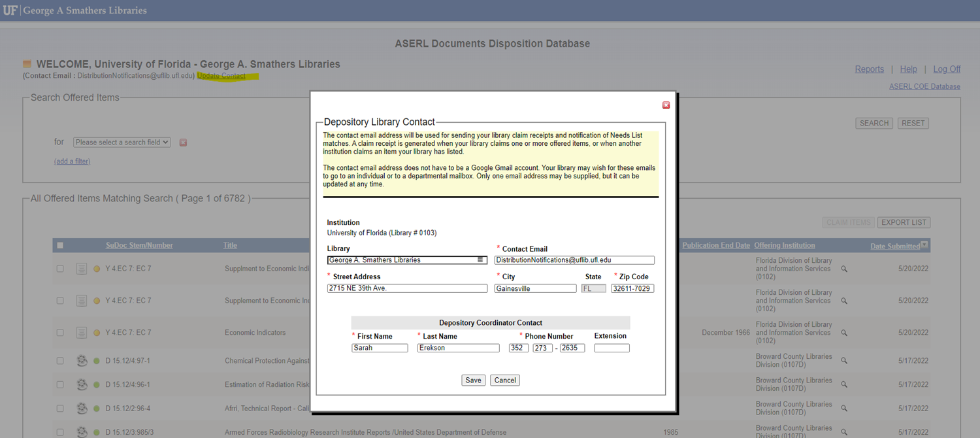The width and height of the screenshot is (980, 438).
Task: Save the depository contact form
Action: [473, 380]
